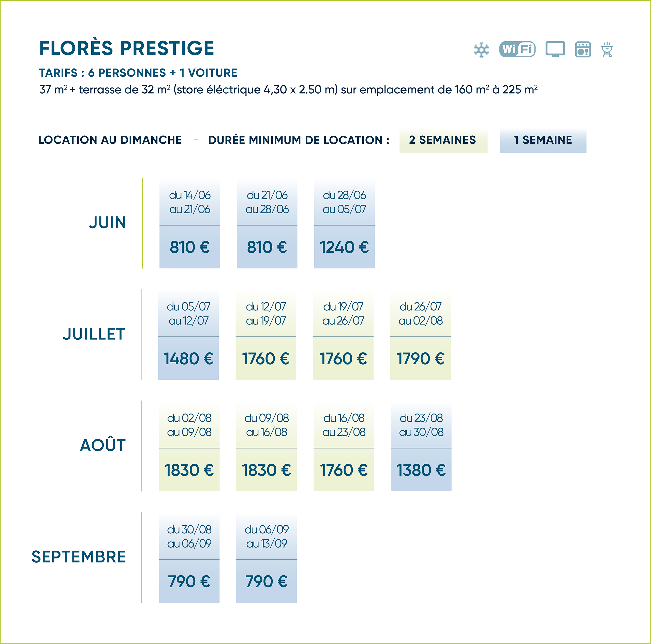Click the "LOCATION AU DIMANCHE" text
This screenshot has height=644, width=651.
coord(110,140)
